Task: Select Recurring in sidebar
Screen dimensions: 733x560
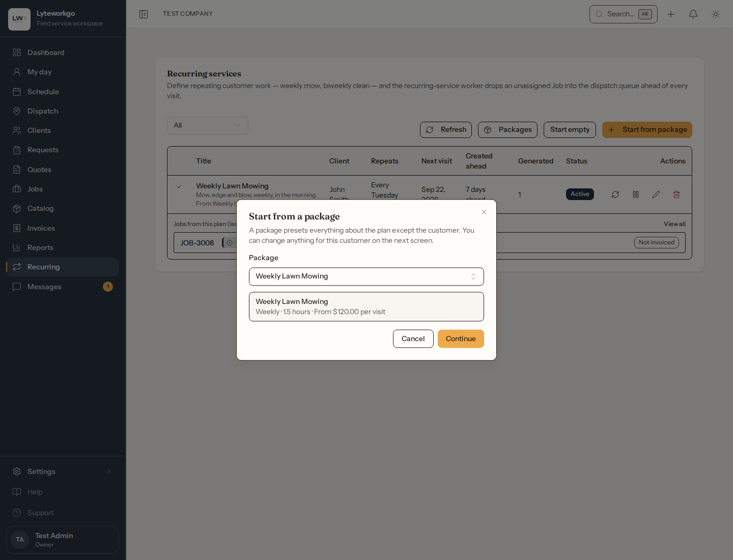Action: tap(63, 267)
